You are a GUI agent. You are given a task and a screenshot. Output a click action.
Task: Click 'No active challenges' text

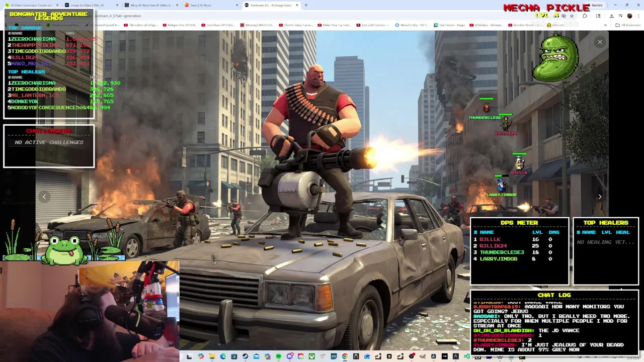(x=49, y=142)
